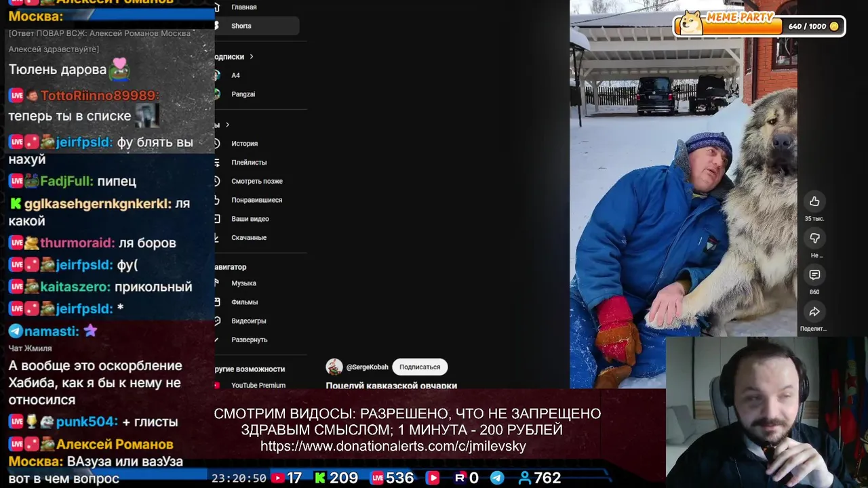Screen dimensions: 868x488
Task: Click the Подписаться button
Action: pyautogui.click(x=420, y=367)
